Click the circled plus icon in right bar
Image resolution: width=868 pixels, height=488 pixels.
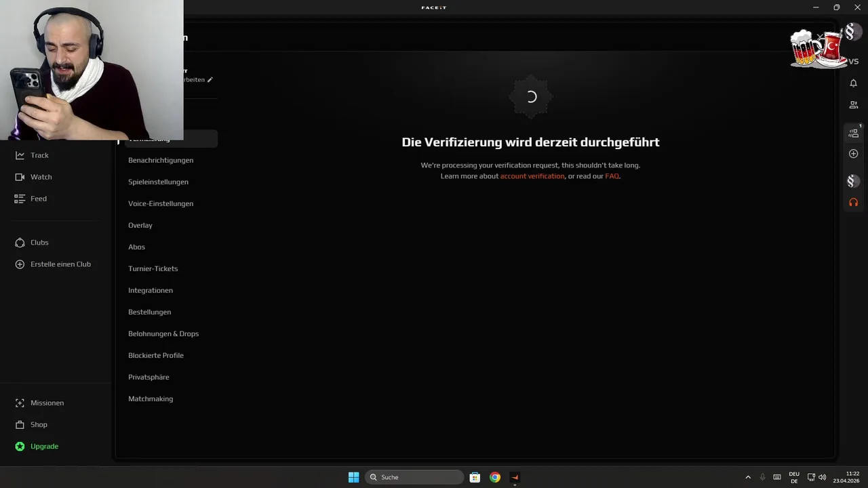(x=853, y=154)
